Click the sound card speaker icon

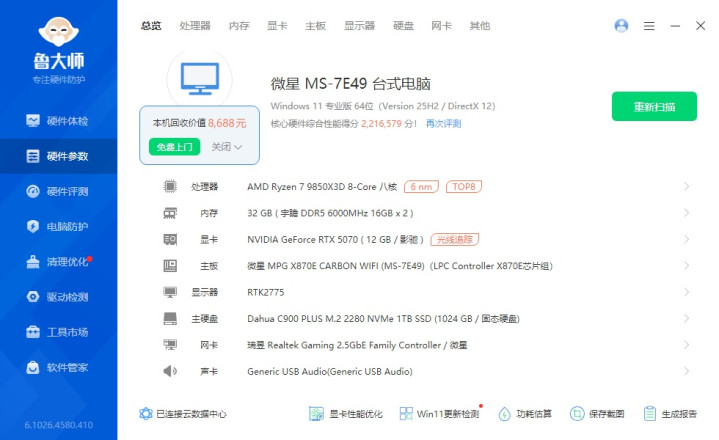pyautogui.click(x=170, y=371)
